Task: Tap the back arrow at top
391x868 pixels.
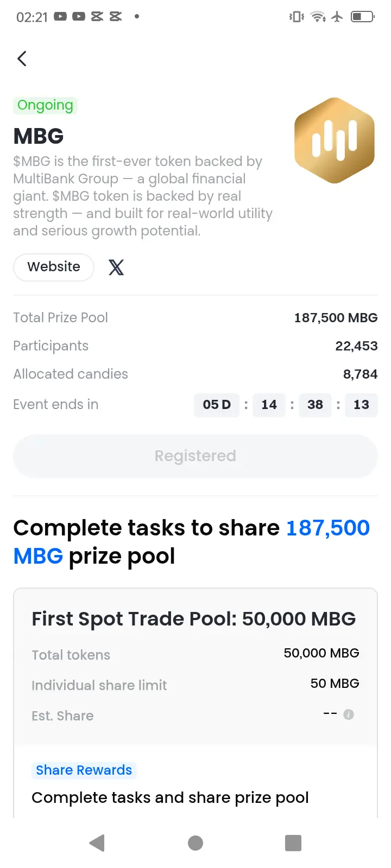Action: [22, 59]
